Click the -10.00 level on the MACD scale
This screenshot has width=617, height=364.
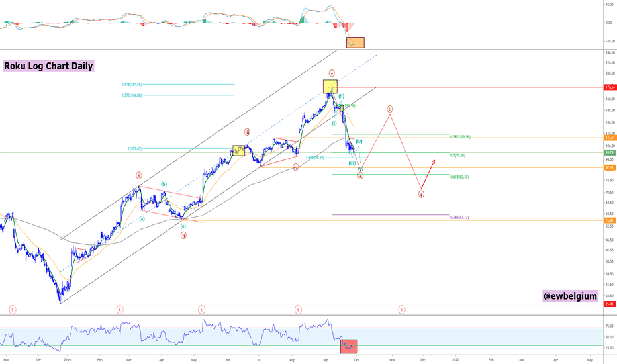pos(610,41)
